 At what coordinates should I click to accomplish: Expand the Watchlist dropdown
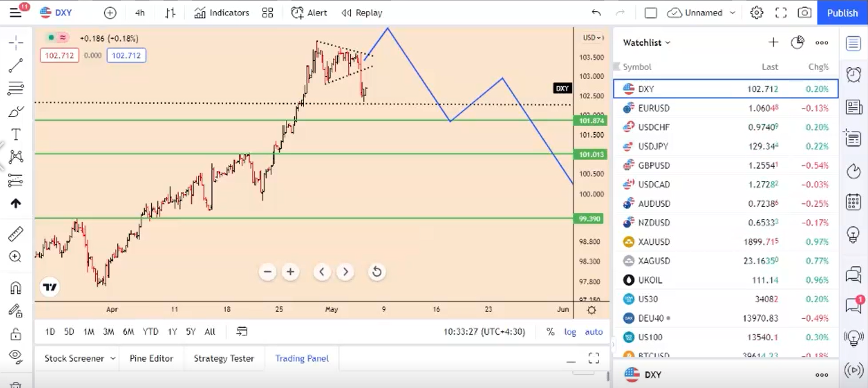click(x=647, y=43)
